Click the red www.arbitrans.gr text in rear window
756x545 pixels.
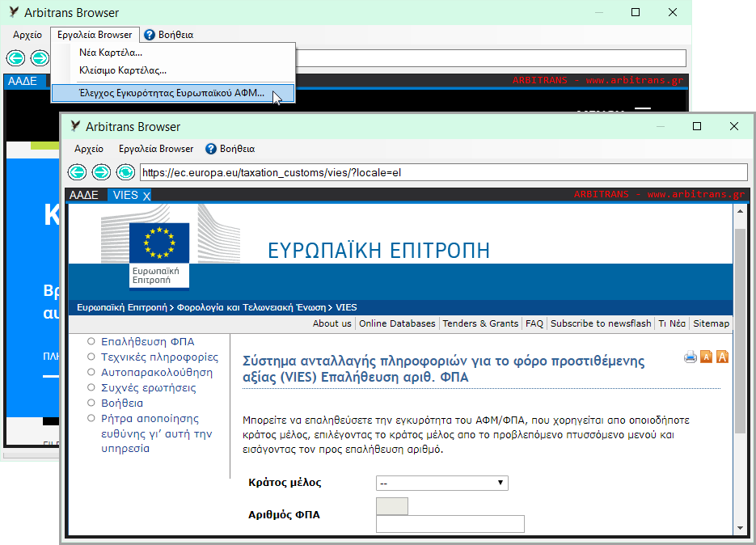coord(635,80)
